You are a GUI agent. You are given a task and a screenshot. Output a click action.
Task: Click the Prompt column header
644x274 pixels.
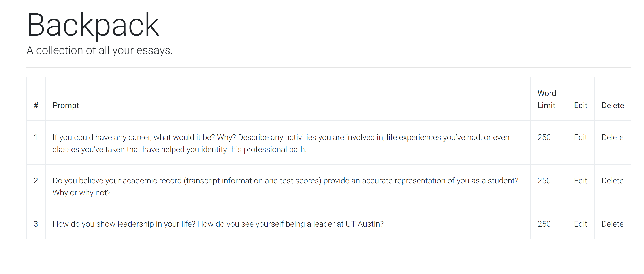(66, 106)
